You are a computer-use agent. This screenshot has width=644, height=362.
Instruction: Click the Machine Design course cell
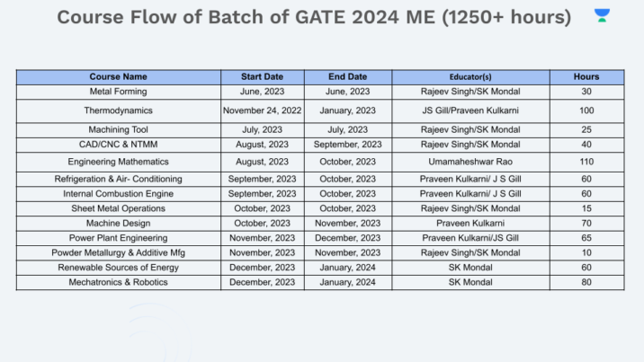pos(119,223)
